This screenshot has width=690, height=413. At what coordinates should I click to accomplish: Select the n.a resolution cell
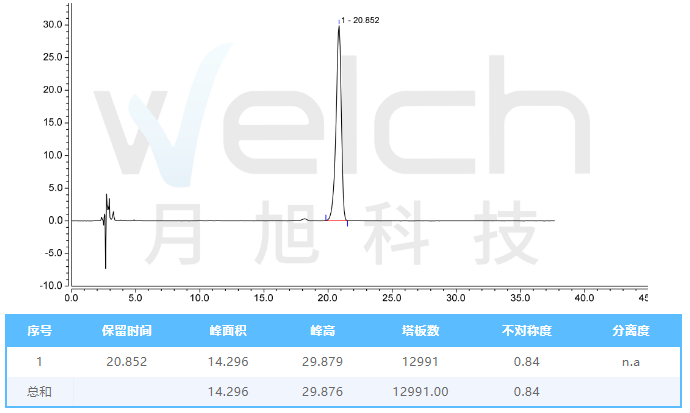pos(631,362)
